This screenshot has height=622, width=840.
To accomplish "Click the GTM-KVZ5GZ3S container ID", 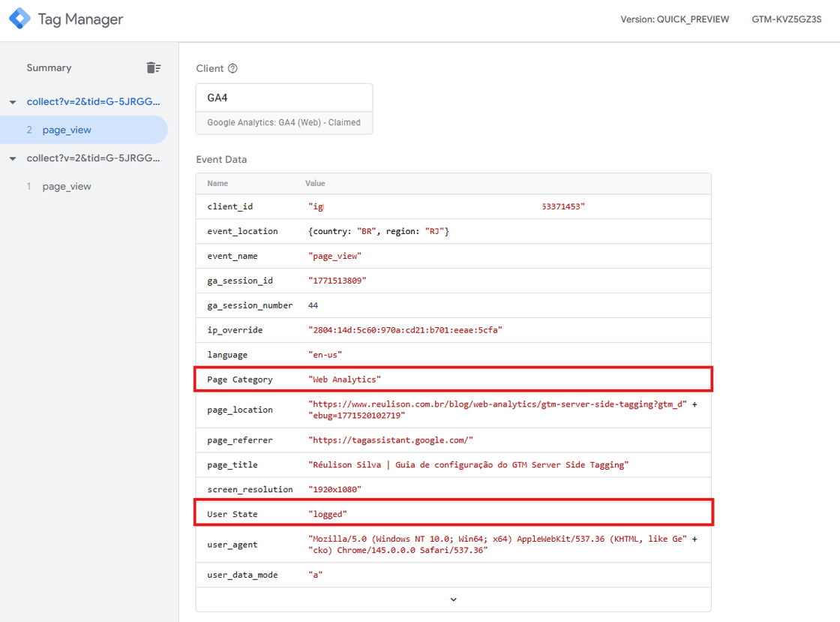I will [786, 20].
